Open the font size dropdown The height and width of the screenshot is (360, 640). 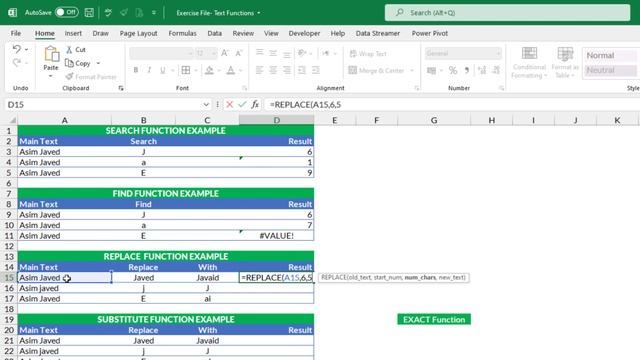pyautogui.click(x=213, y=53)
